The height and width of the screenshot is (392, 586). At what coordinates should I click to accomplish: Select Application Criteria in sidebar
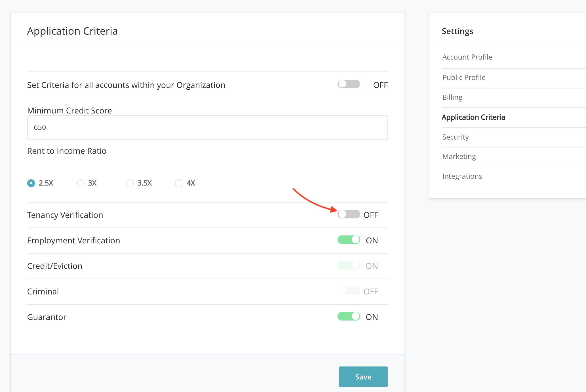coord(473,117)
